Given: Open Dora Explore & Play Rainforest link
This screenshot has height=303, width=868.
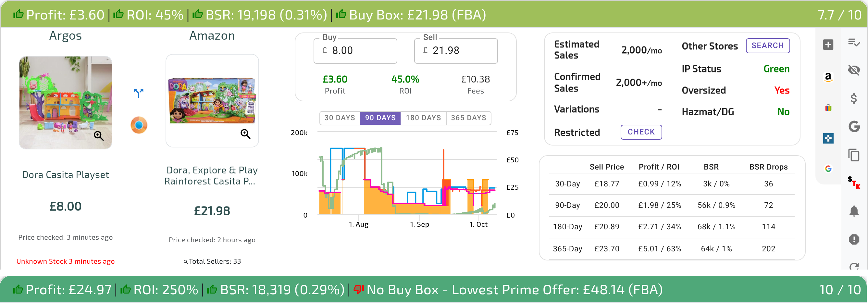Looking at the screenshot, I should point(211,176).
